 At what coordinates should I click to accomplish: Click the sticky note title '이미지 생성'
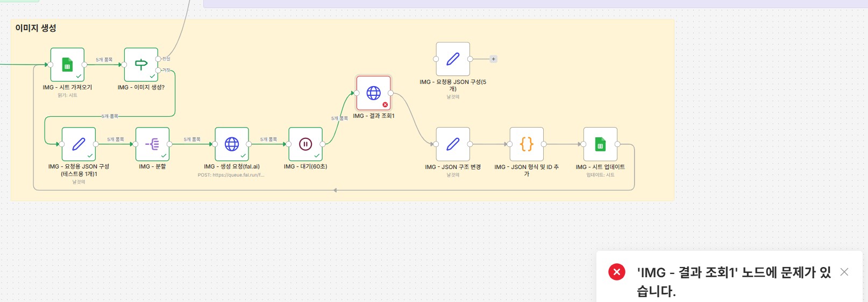[x=35, y=28]
